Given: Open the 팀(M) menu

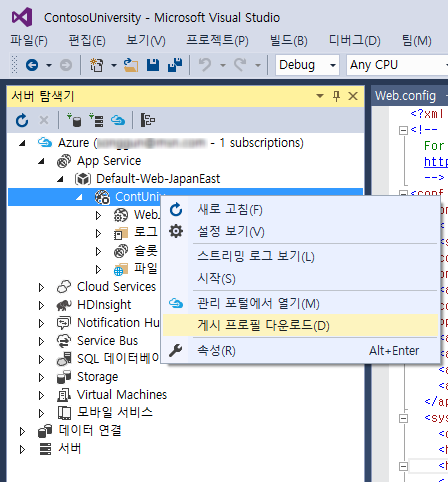Looking at the screenshot, I should [417, 41].
